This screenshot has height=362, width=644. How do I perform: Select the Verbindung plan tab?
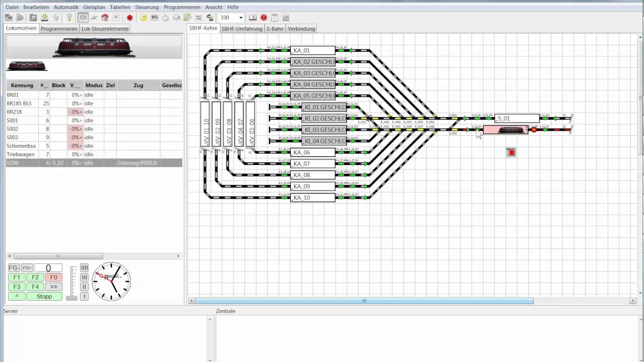coord(302,29)
